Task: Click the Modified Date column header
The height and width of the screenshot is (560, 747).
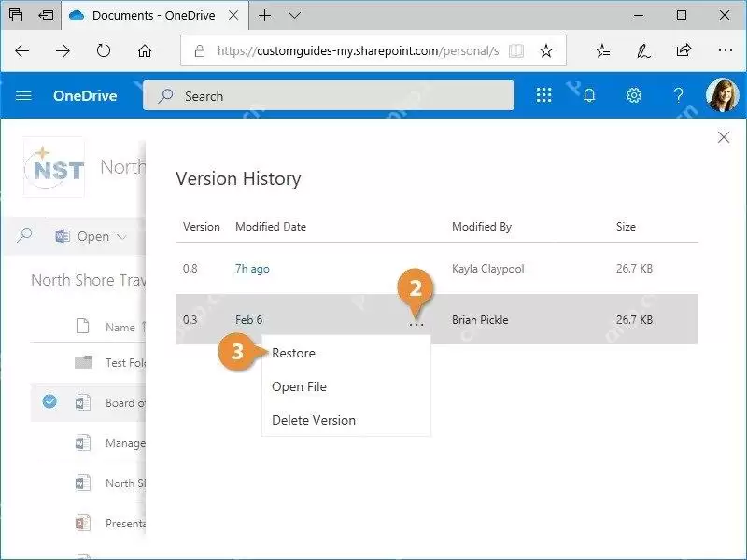Action: click(271, 227)
